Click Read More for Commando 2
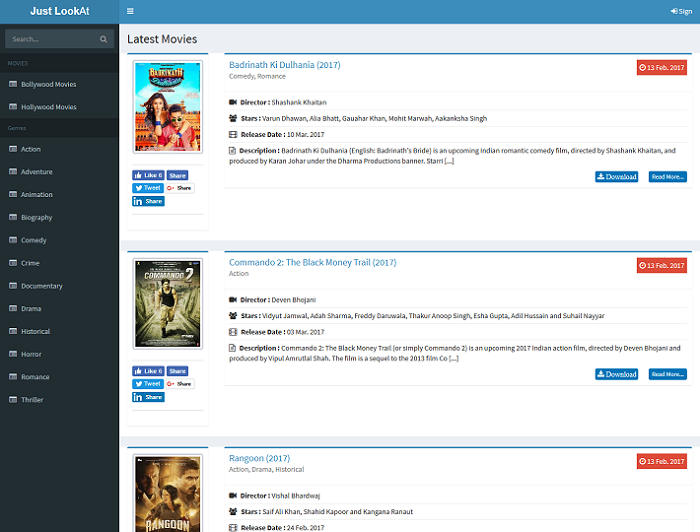Image resolution: width=700 pixels, height=532 pixels. [x=667, y=374]
